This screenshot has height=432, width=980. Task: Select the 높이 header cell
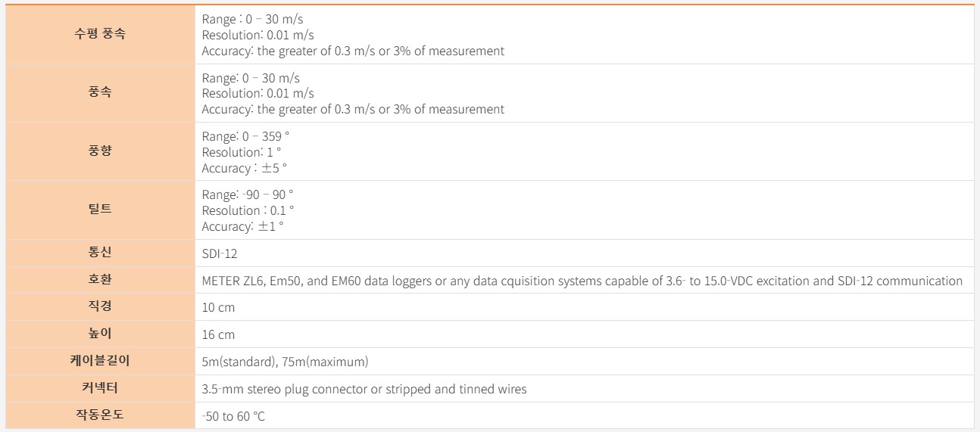[x=100, y=334]
